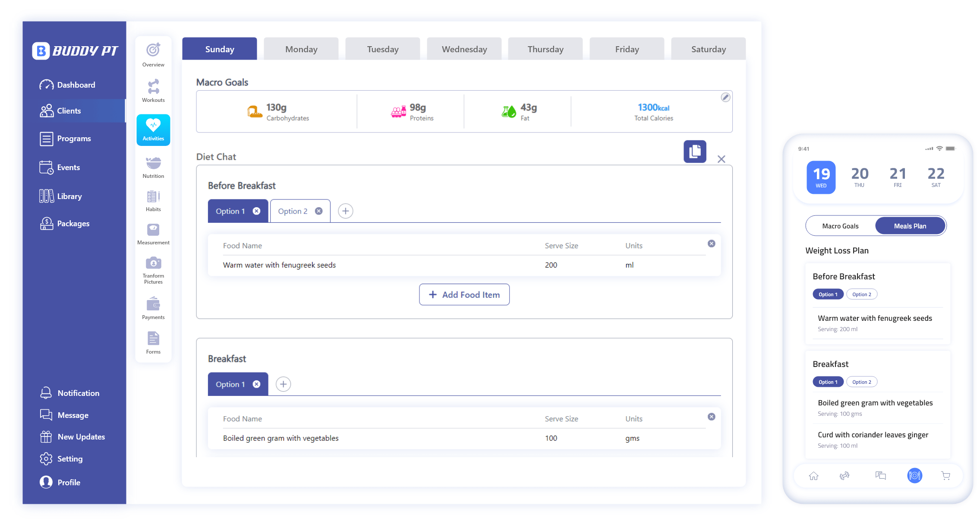Select date 19 WED on phone
The image size is (980, 528).
[821, 177]
